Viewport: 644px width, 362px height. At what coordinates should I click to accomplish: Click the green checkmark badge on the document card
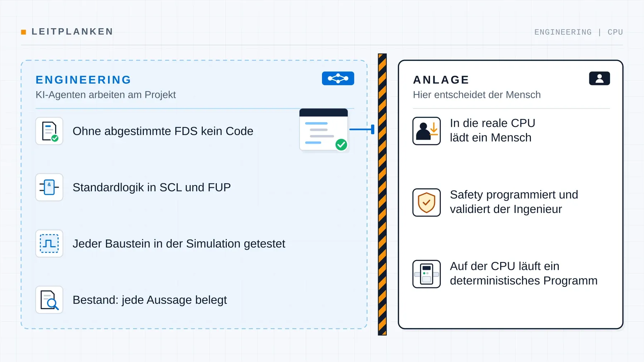click(x=341, y=145)
